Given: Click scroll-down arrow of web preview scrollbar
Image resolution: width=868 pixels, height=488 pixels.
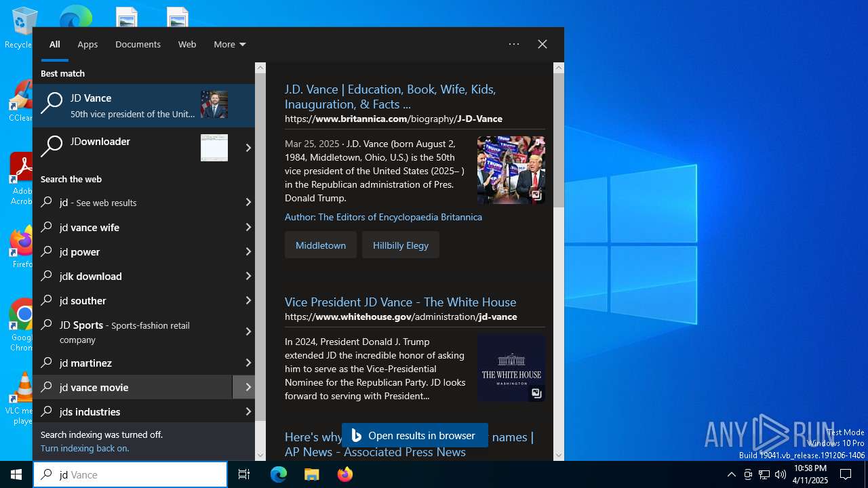Looking at the screenshot, I should point(559,455).
